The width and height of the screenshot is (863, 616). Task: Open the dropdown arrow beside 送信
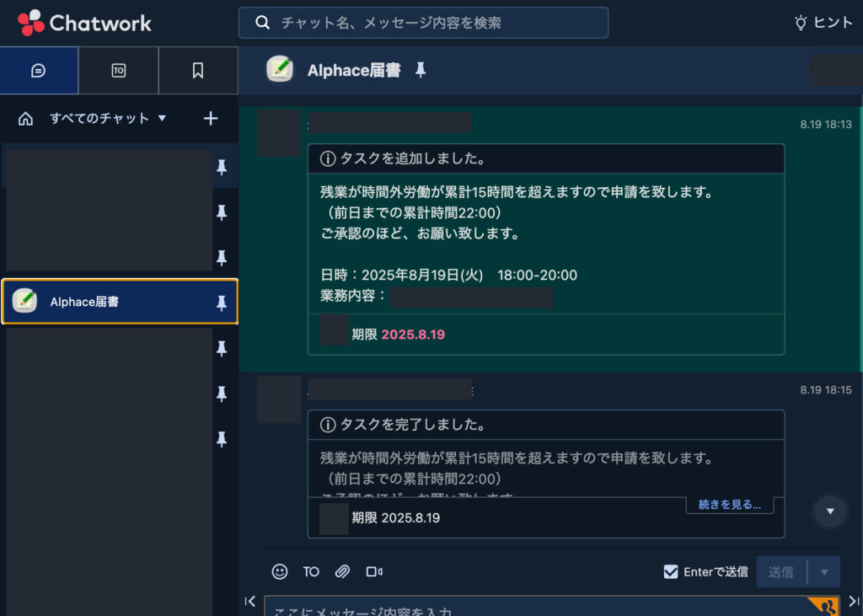[824, 572]
